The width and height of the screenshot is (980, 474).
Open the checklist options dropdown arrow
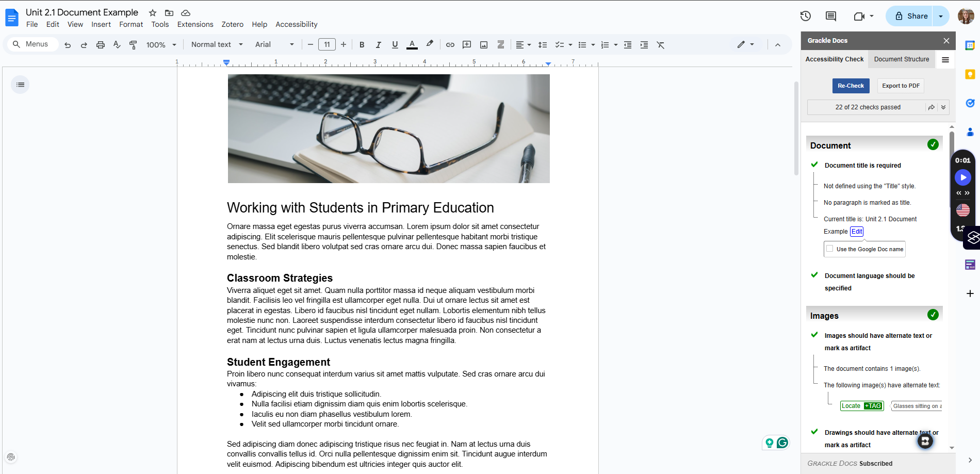pos(570,45)
